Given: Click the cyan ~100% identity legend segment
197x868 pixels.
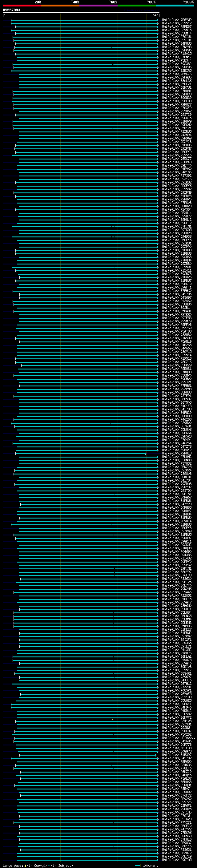Looking at the screenshot, I should 175,6.
